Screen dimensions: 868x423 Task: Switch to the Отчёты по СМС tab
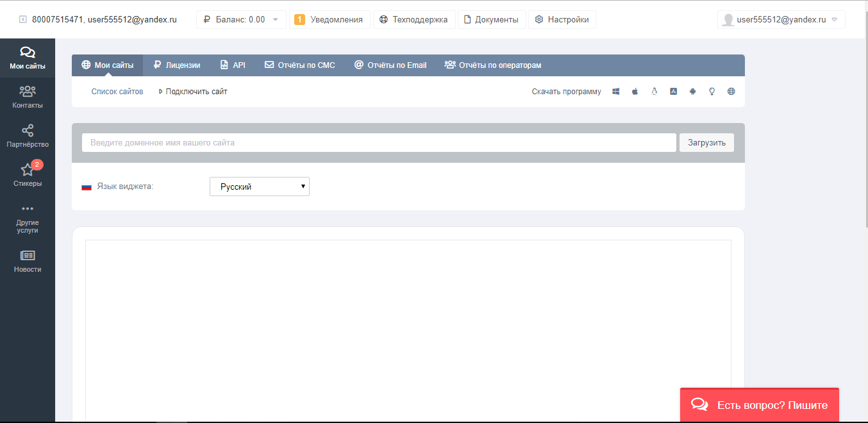(300, 65)
